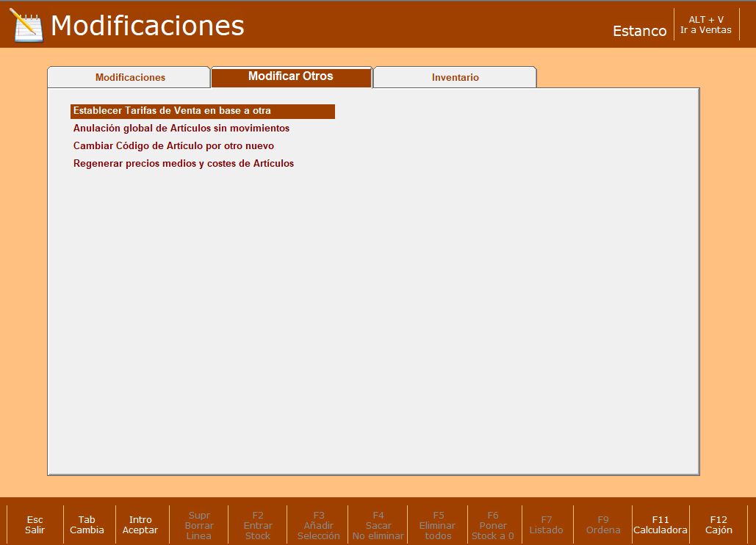Click the Intro Aceptar button
The width and height of the screenshot is (756, 545).
coord(140,524)
